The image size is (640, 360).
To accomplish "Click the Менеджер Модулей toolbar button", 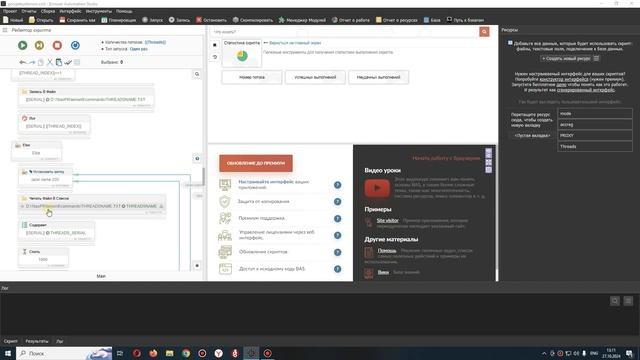I will [x=302, y=20].
